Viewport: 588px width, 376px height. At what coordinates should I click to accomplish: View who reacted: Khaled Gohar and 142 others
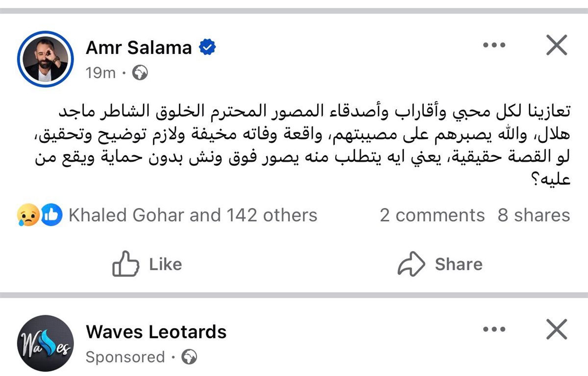pos(193,215)
